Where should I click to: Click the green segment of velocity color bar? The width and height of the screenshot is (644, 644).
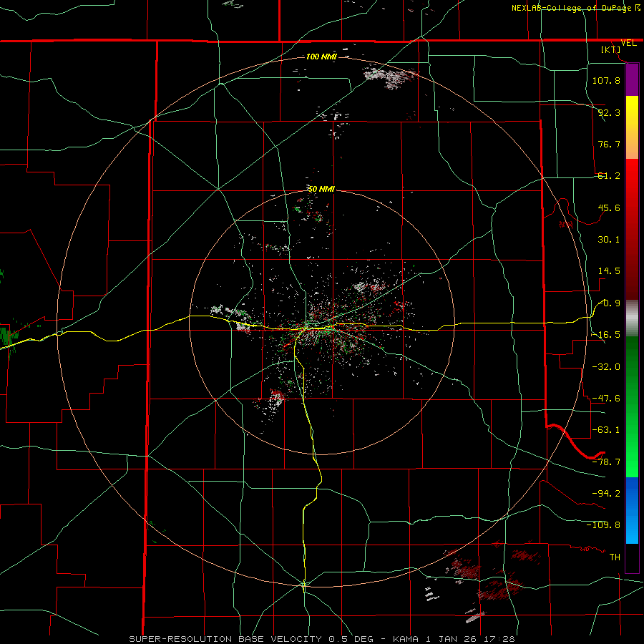pyautogui.click(x=632, y=406)
